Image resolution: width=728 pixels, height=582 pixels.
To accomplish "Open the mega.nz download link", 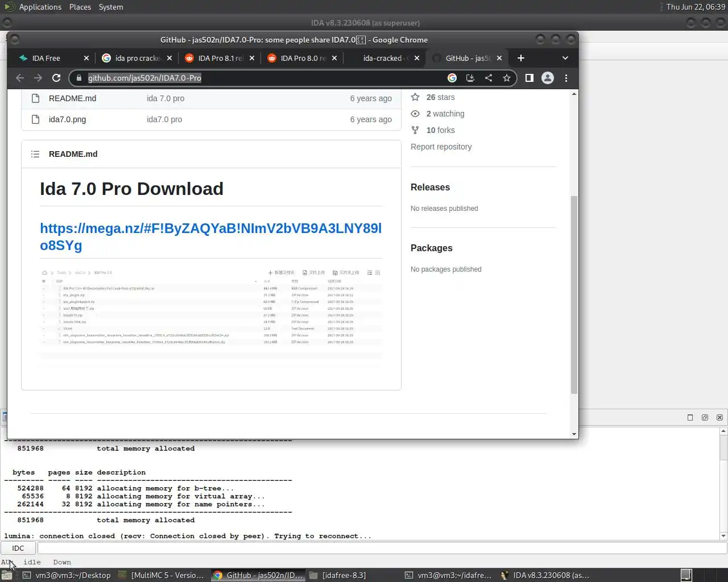I will tap(210, 236).
